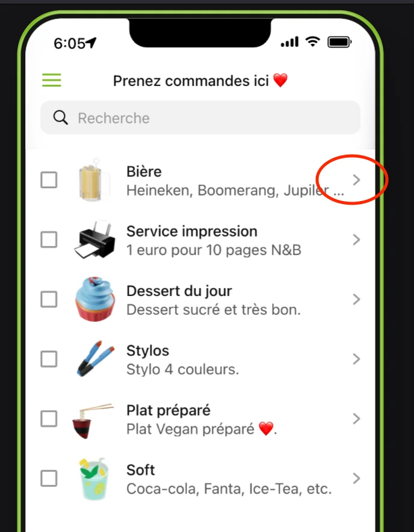
Task: Select the Dessert du jour checkbox
Action: pyautogui.click(x=49, y=299)
